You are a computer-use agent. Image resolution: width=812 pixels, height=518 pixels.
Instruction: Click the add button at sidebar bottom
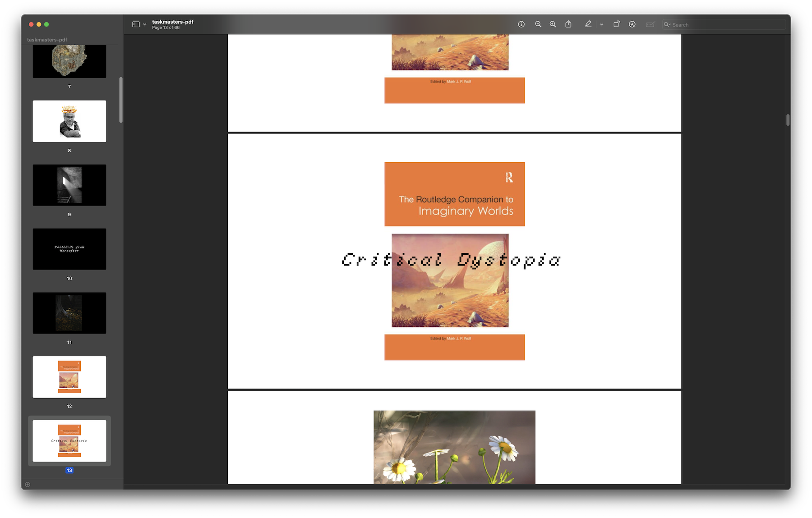[x=28, y=485]
